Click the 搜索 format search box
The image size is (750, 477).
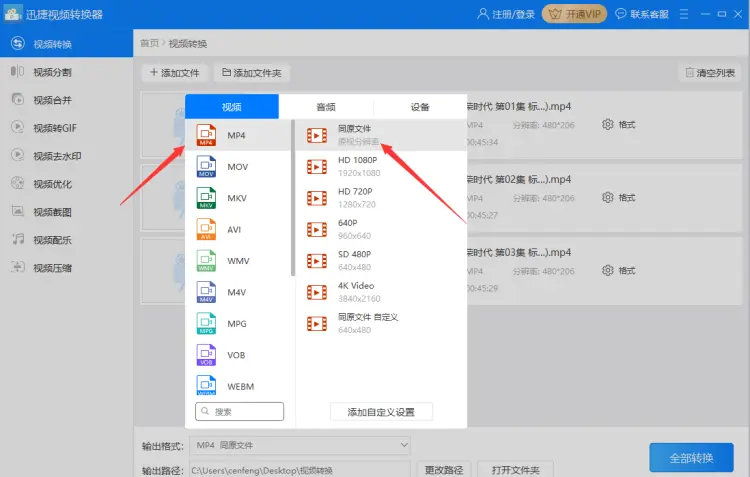tap(240, 411)
